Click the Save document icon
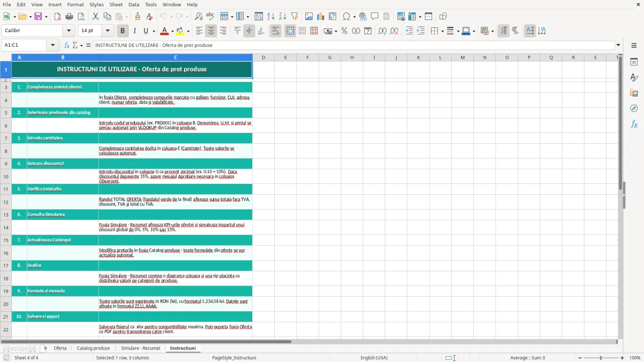Image resolution: width=644 pixels, height=362 pixels. pos(38,17)
